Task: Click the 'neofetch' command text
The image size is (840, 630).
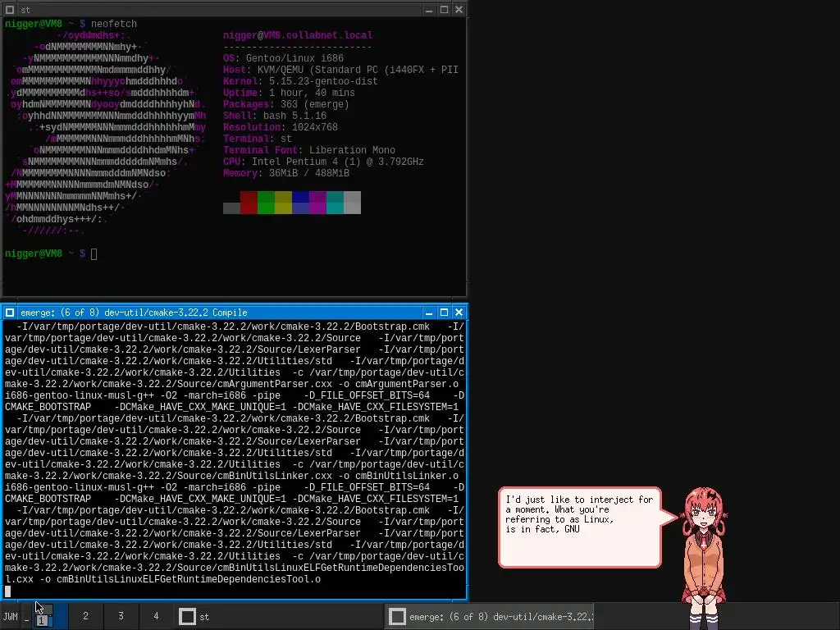Action: tap(113, 24)
